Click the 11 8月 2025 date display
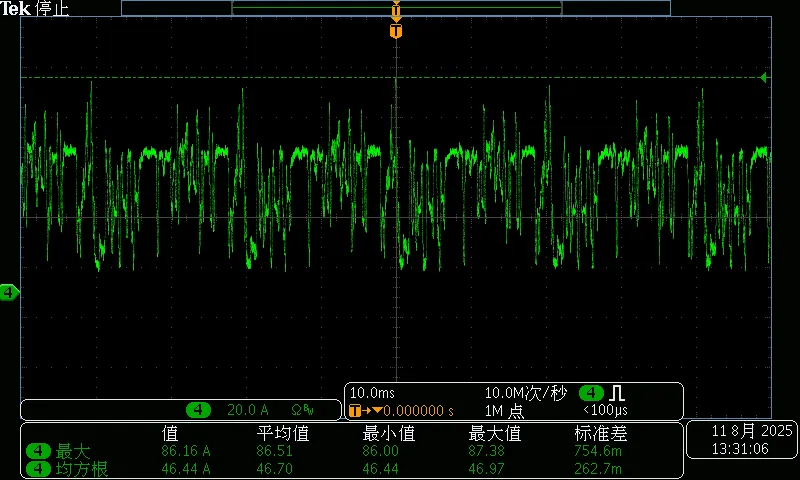Screen dimensions: 800x480 [x=752, y=431]
